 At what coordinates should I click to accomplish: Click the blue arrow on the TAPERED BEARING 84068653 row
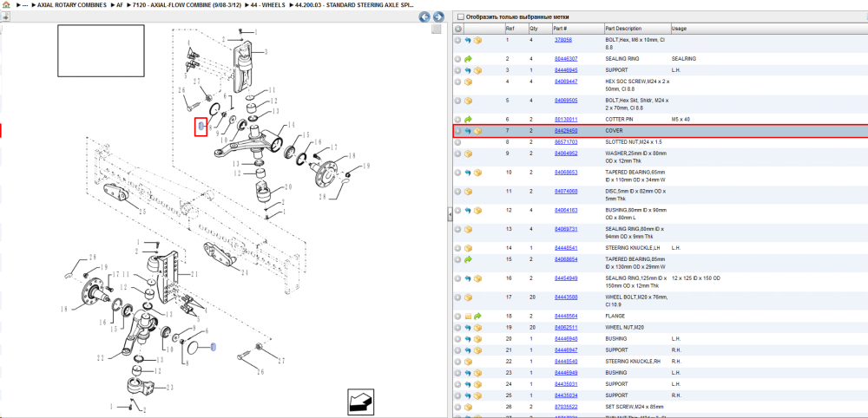[x=468, y=173]
